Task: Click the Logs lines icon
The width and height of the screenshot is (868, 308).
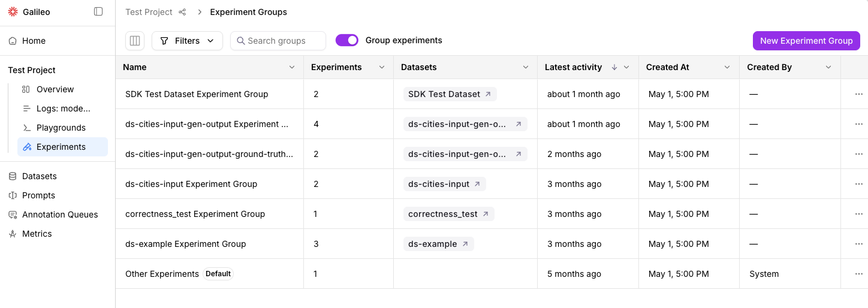Action: point(26,108)
